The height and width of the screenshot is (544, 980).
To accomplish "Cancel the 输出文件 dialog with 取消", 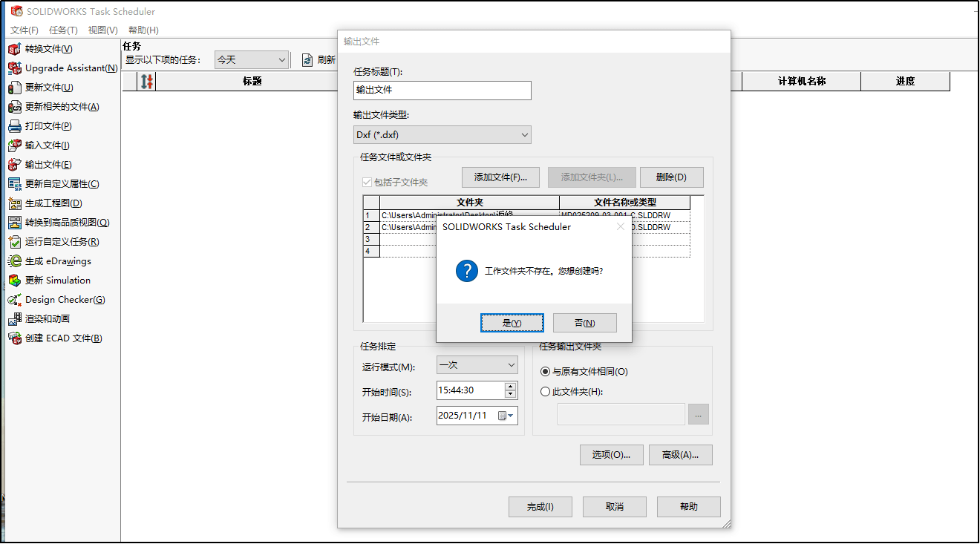I will click(615, 507).
